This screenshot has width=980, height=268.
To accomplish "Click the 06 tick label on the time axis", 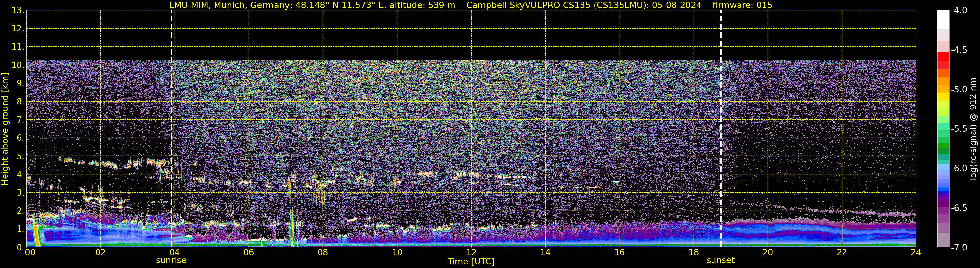I will click(248, 252).
